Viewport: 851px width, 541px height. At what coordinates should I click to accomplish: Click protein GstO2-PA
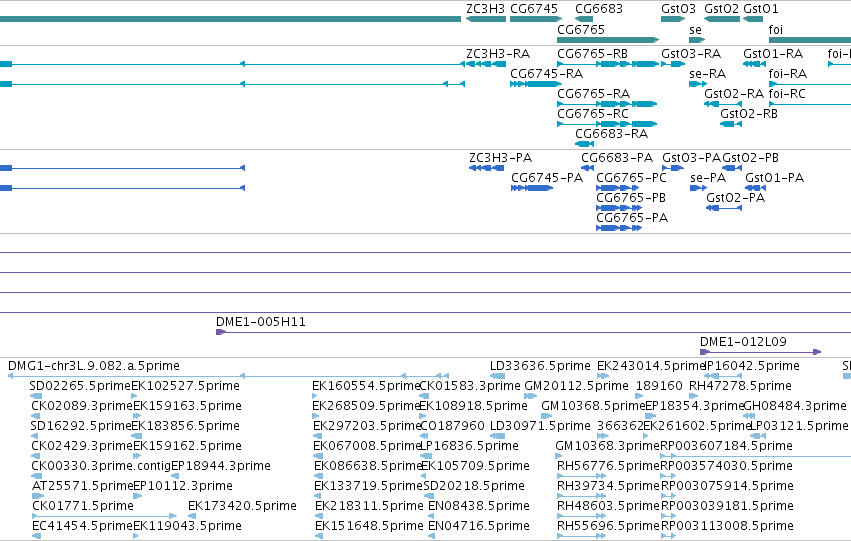724,208
